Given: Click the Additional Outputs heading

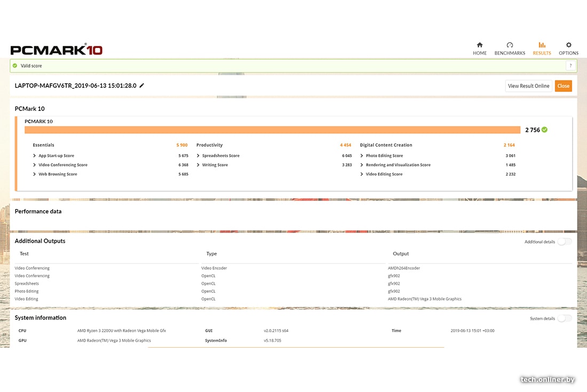Looking at the screenshot, I should coord(39,241).
